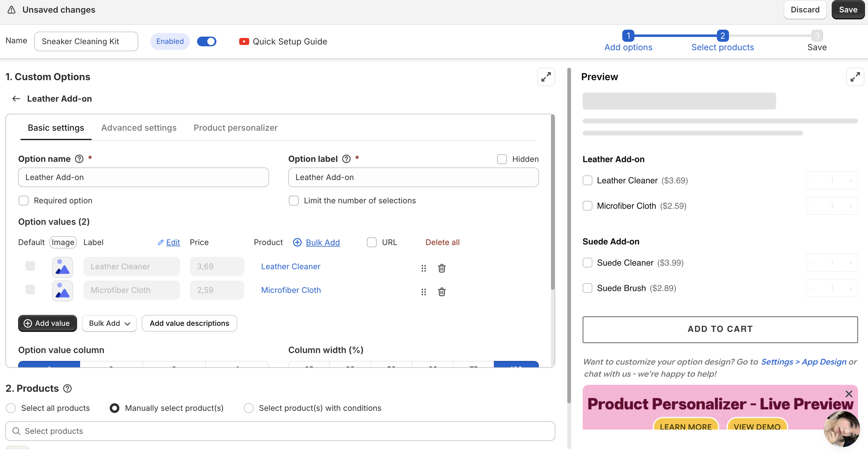Switch to the Advanced settings tab
868x455 pixels.
(139, 128)
